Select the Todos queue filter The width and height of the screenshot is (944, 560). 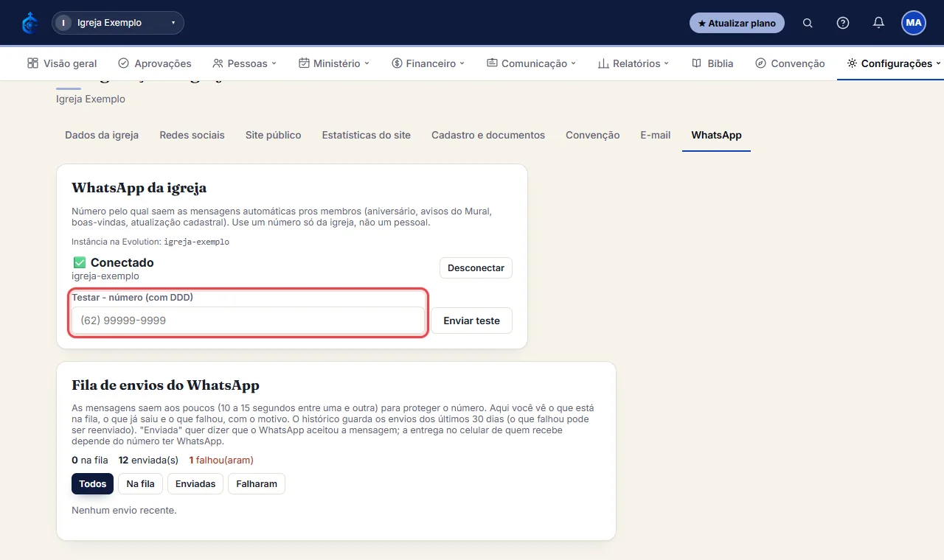pos(92,484)
